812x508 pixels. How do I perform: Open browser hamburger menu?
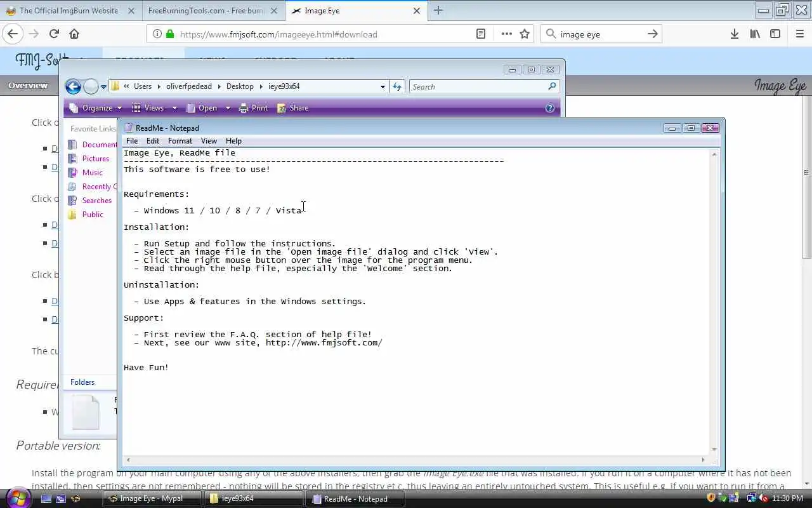pyautogui.click(x=799, y=34)
